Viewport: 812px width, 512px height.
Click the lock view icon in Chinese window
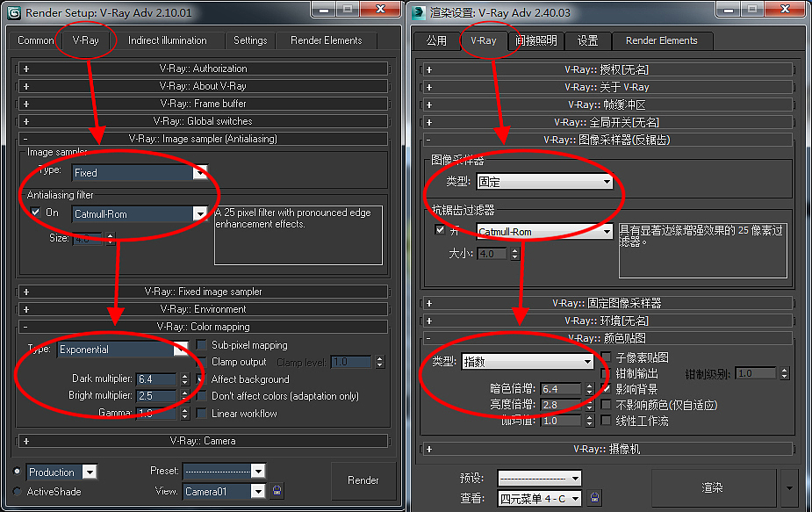coord(595,498)
